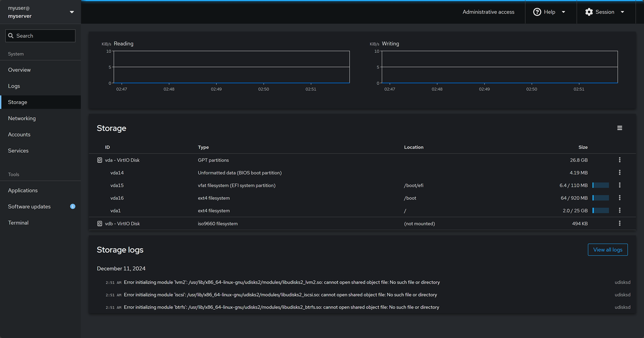
Task: Click the vda1 usage bar 2.0 / 25 GB
Action: [601, 210]
